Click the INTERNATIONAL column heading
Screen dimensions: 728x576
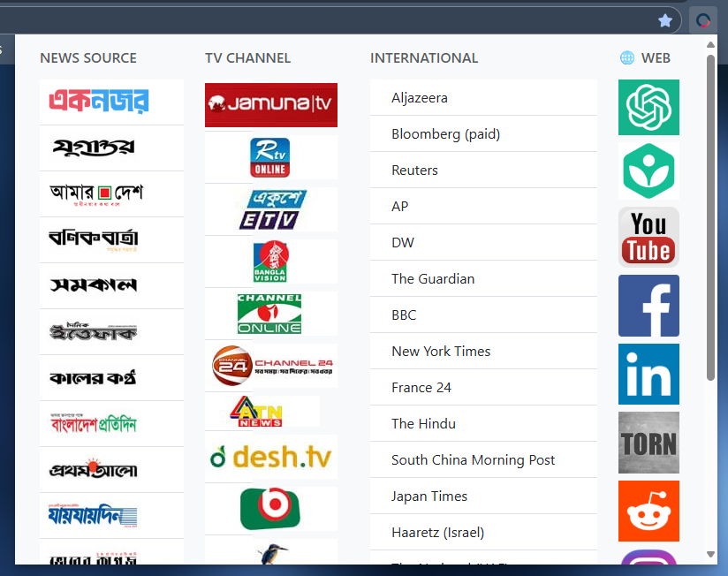pos(424,58)
